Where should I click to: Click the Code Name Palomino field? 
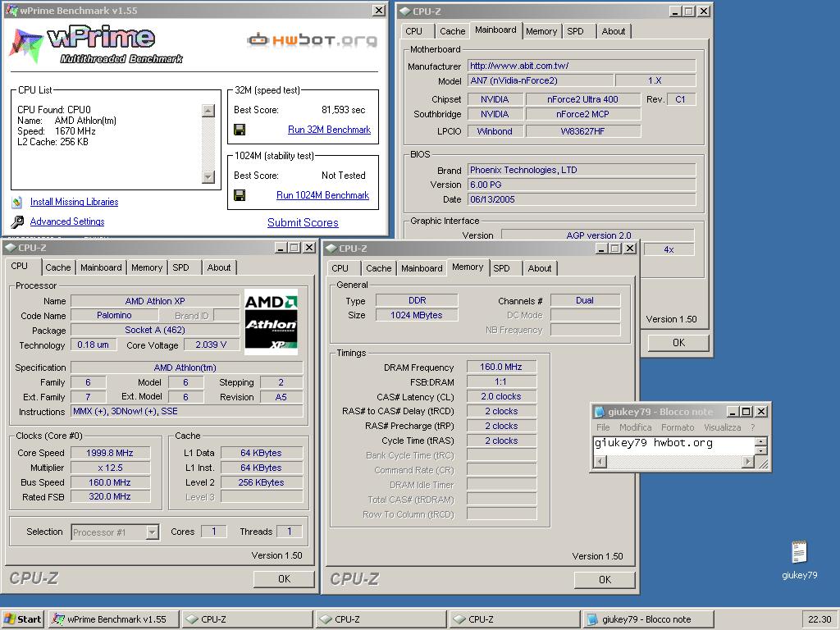114,316
